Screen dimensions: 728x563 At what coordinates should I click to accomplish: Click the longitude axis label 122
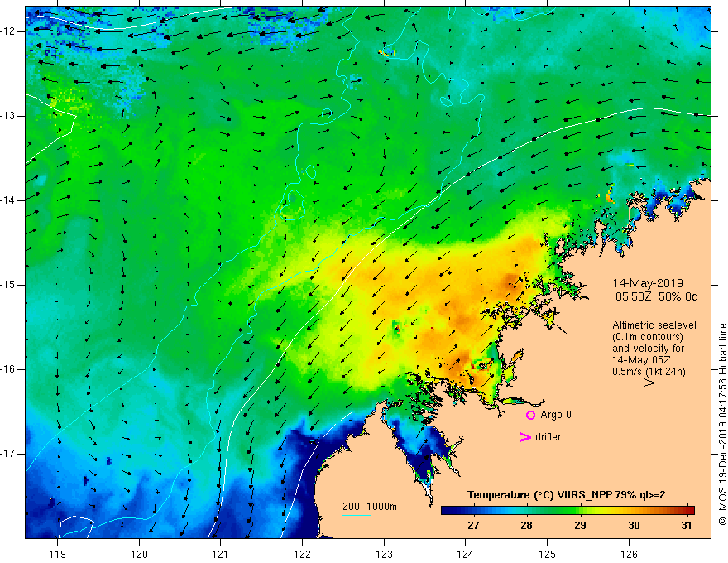pos(302,554)
